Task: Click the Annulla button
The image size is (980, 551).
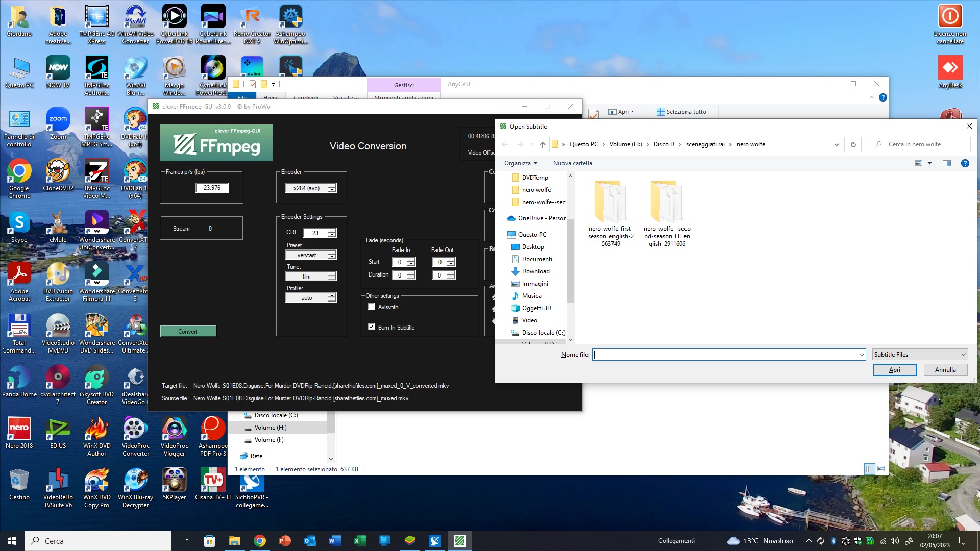Action: click(945, 370)
